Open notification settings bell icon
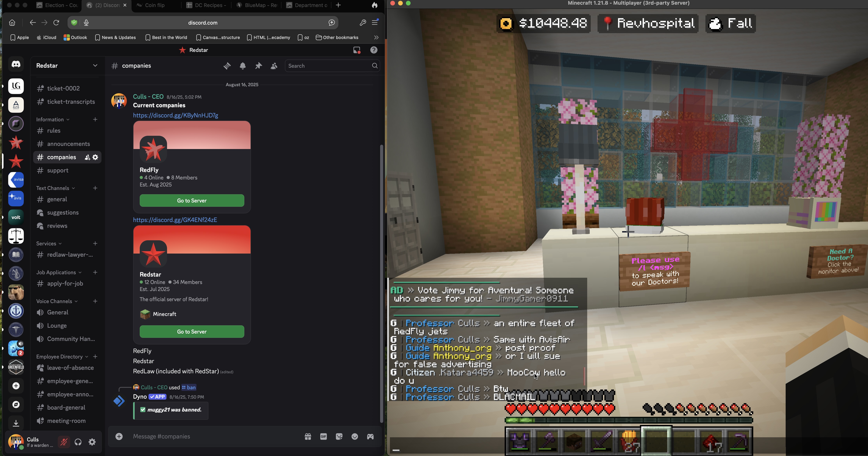Screen dimensions: 868x456 pos(243,66)
